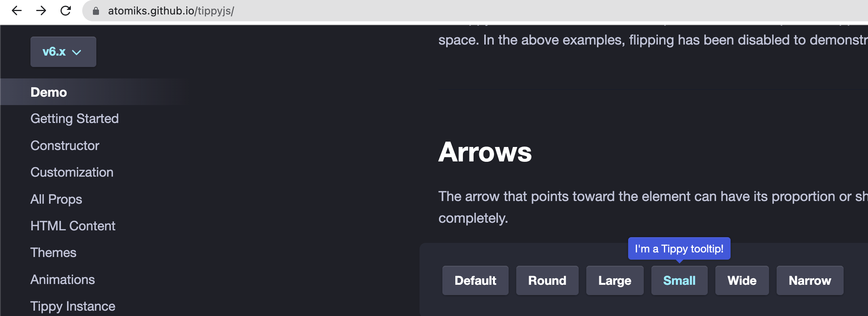The image size is (868, 316).
Task: Open the Customization docs section
Action: 72,172
